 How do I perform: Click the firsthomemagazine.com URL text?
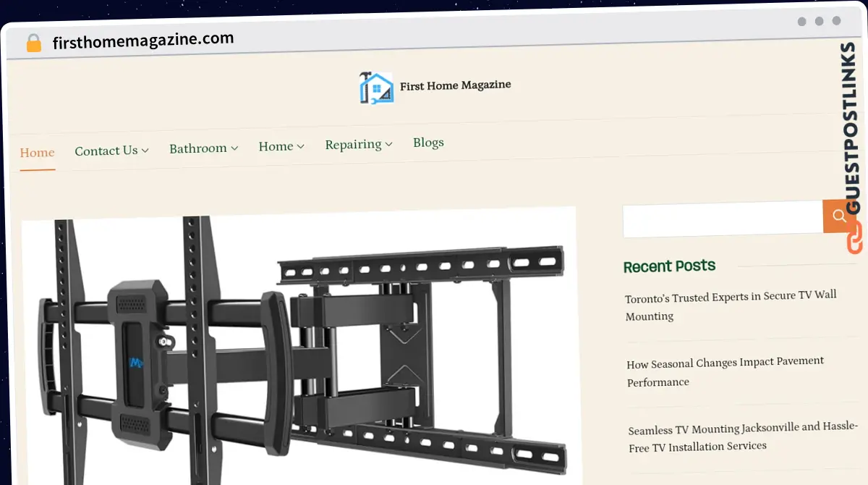point(143,41)
